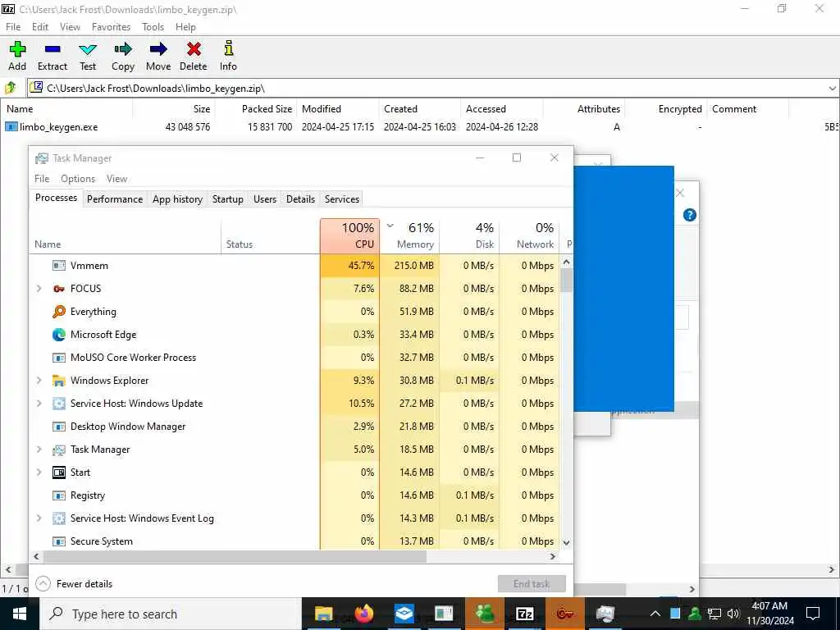Select the Desktop Window Manager row

click(x=294, y=427)
